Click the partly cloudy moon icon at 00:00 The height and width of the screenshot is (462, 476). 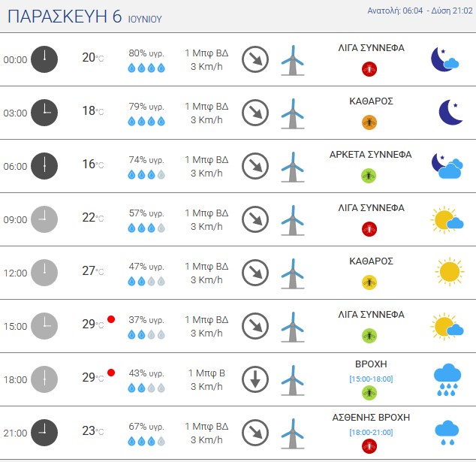pos(444,59)
